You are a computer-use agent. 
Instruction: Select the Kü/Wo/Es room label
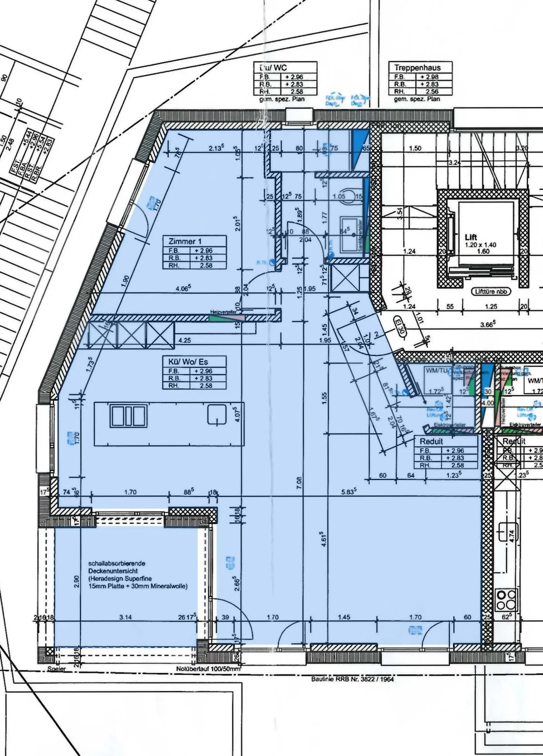point(195,372)
